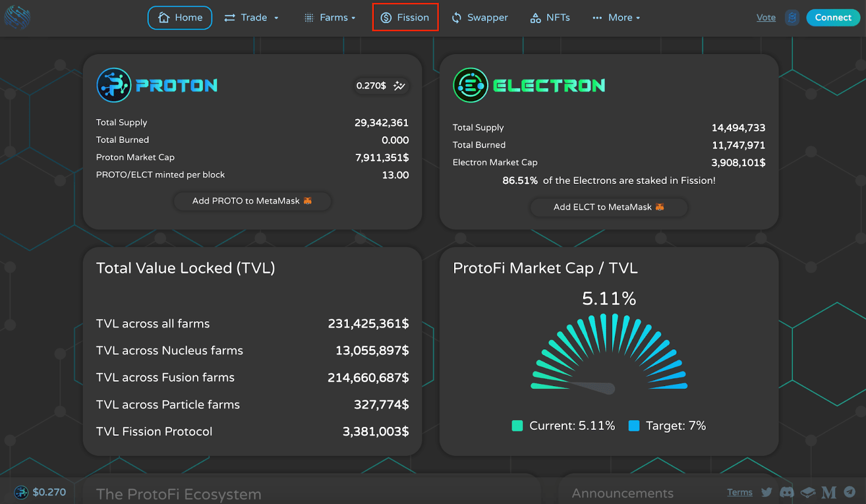Click the PROTO price $0.270 in footer
This screenshot has width=866, height=504.
41,492
